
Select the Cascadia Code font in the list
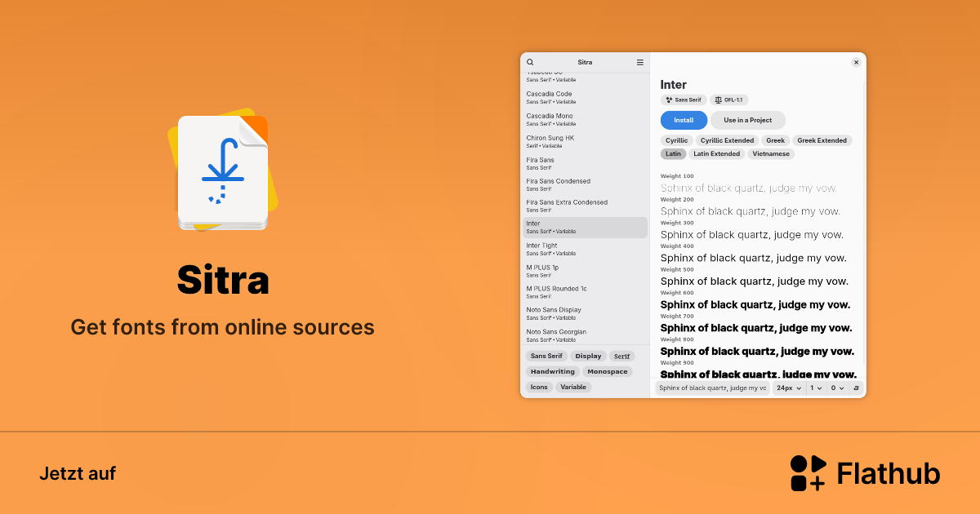coord(572,98)
